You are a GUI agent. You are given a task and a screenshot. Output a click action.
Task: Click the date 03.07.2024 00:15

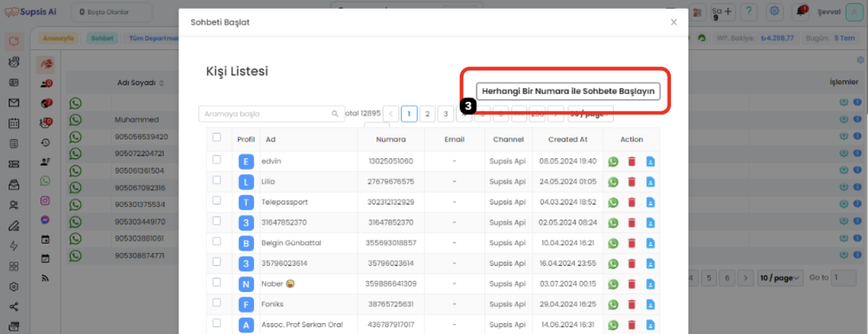click(x=567, y=284)
